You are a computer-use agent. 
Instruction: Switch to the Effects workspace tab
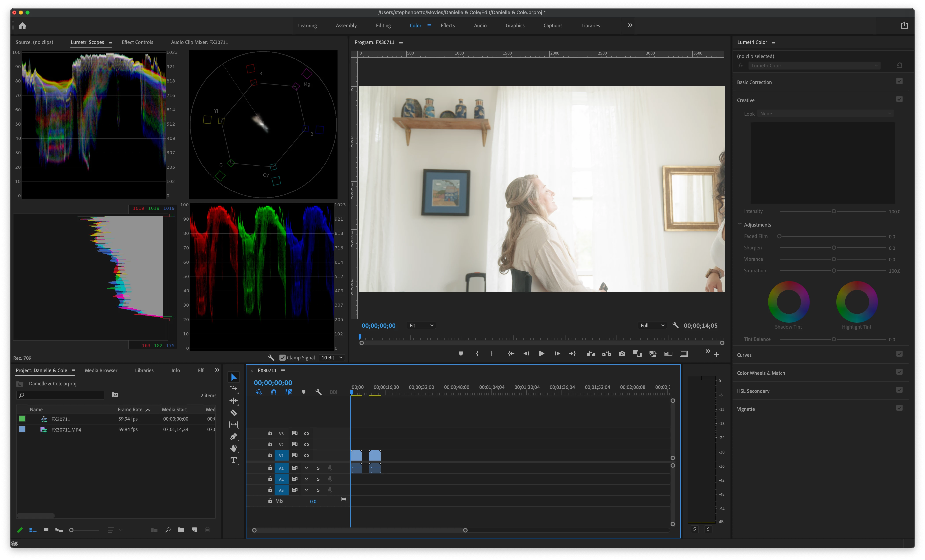(x=448, y=26)
